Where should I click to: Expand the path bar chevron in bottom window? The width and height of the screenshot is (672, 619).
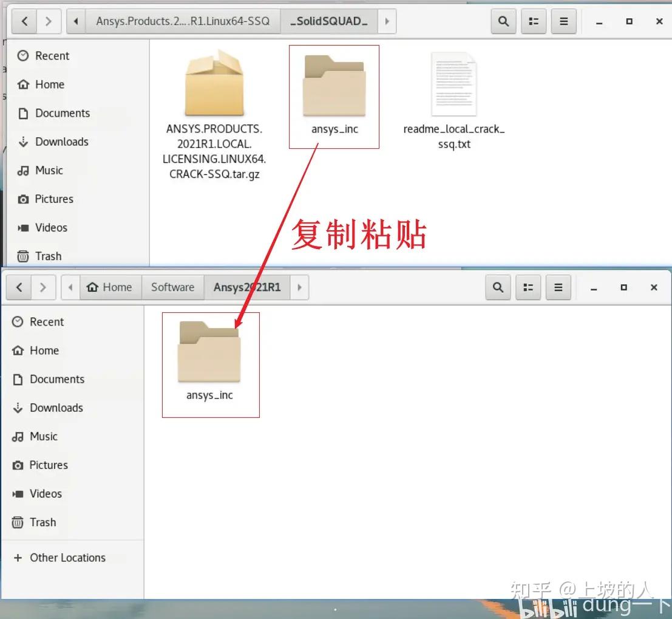click(299, 287)
